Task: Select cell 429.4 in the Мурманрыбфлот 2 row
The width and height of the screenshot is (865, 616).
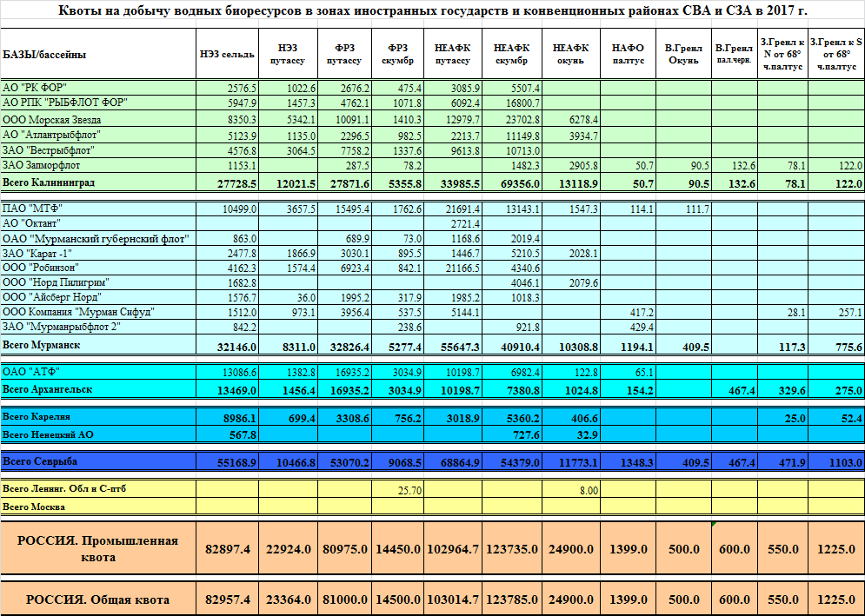Action: coord(629,327)
